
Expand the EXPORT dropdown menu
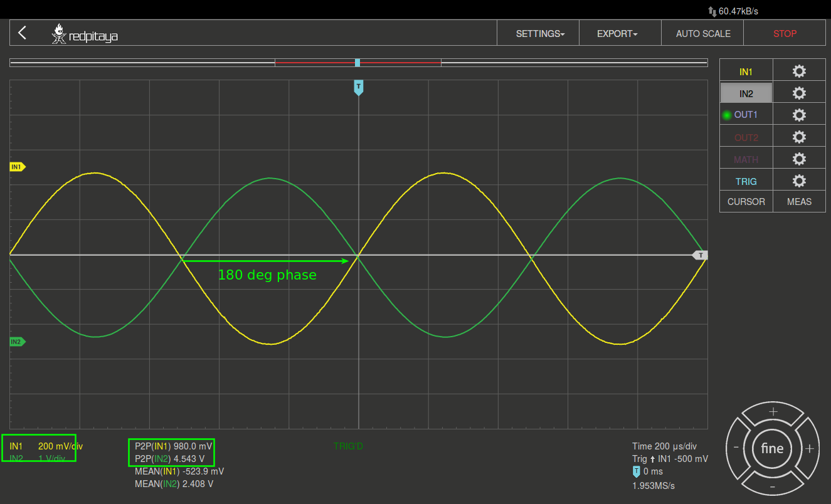(617, 34)
